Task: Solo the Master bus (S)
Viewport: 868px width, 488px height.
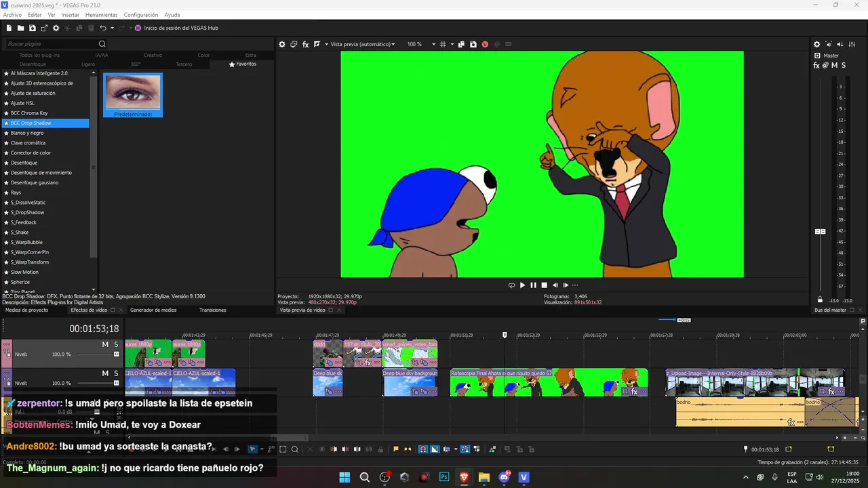Action: pyautogui.click(x=844, y=65)
